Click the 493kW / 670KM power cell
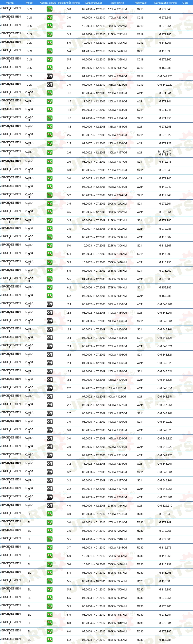 point(117,631)
